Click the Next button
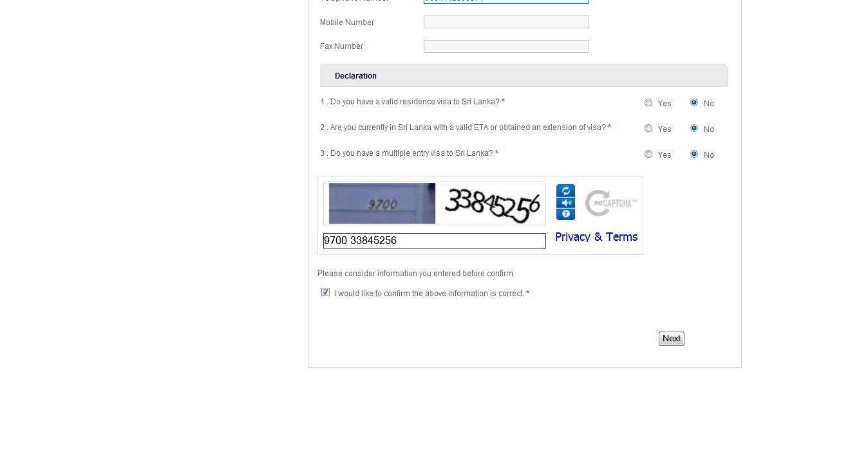The height and width of the screenshot is (470, 868). 672,339
